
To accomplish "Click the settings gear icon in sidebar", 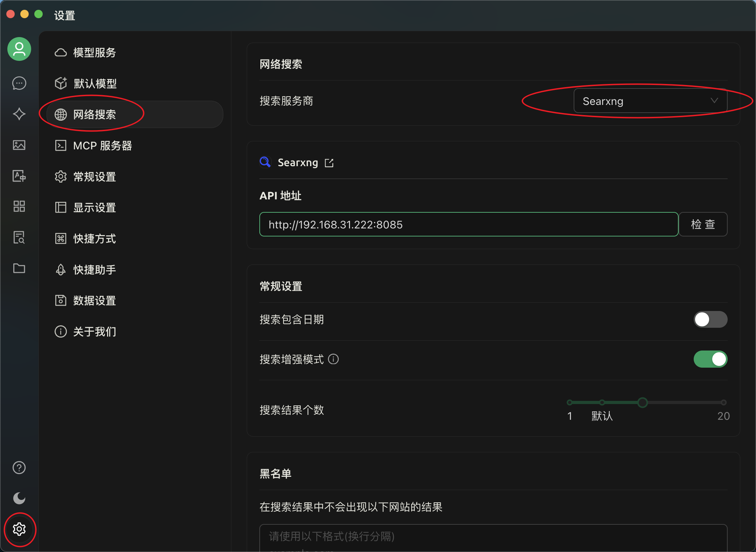I will click(x=19, y=529).
